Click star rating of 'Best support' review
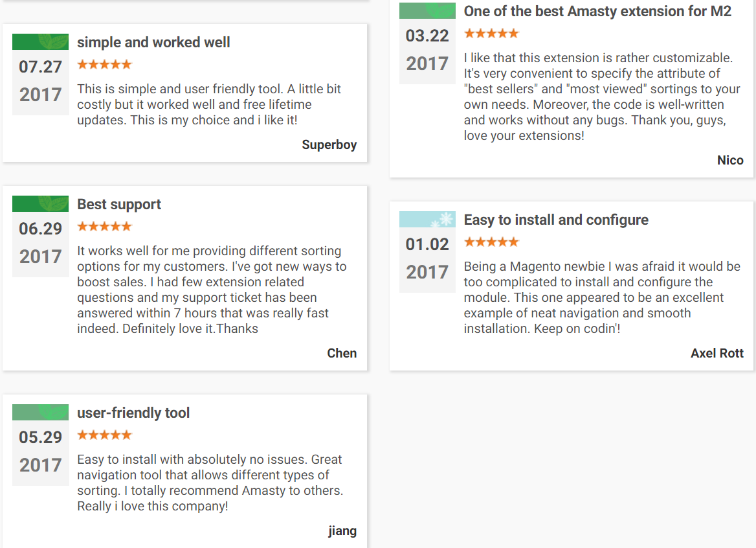The image size is (756, 548). 105,226
